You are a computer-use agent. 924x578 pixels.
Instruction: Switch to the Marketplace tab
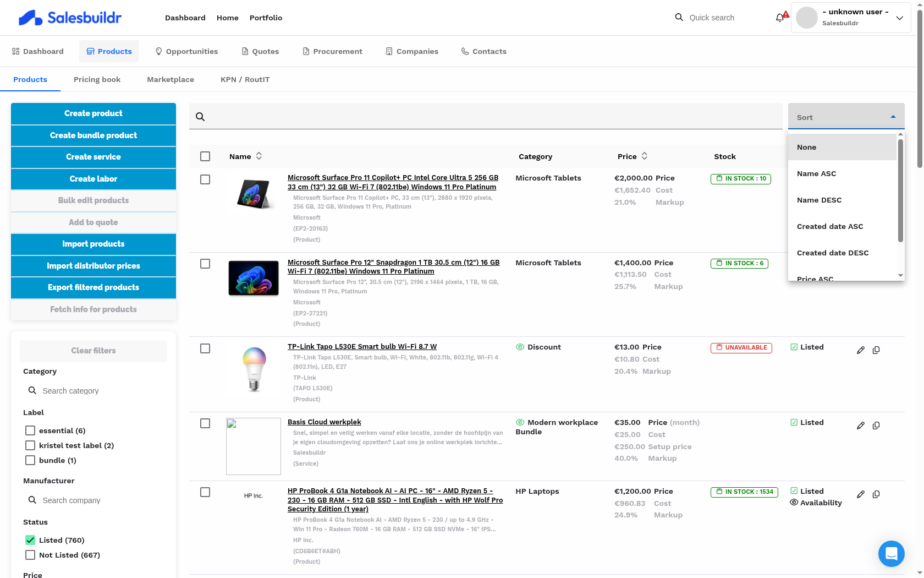click(170, 79)
